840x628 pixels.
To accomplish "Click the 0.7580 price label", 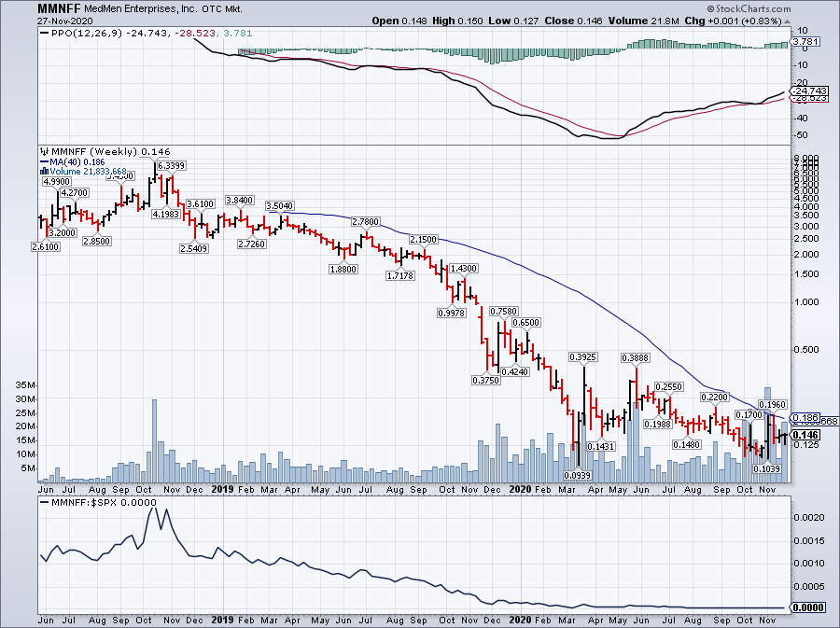I will (504, 311).
